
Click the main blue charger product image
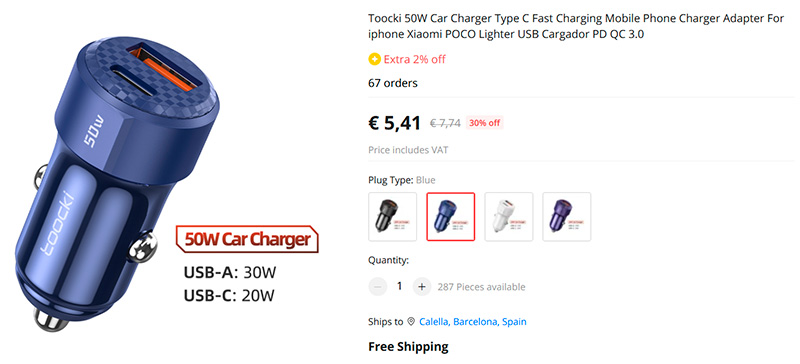click(x=122, y=184)
